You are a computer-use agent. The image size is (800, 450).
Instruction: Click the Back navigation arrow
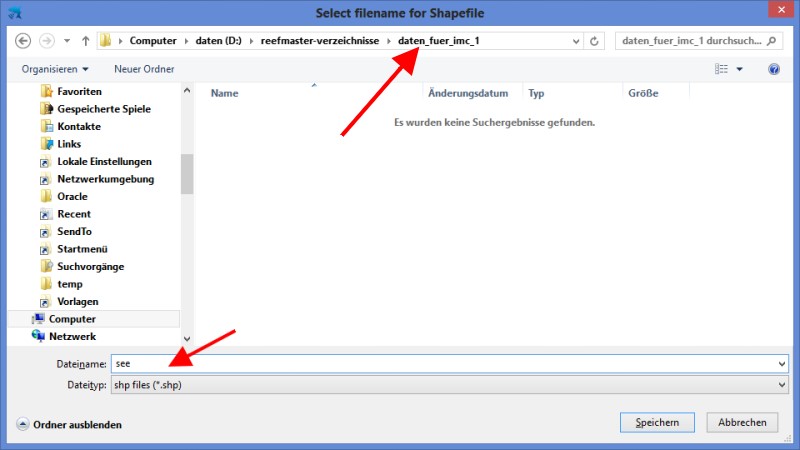point(24,42)
